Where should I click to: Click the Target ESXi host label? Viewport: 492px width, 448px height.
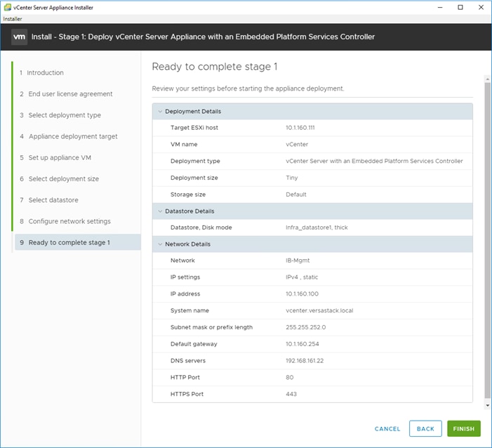(194, 128)
